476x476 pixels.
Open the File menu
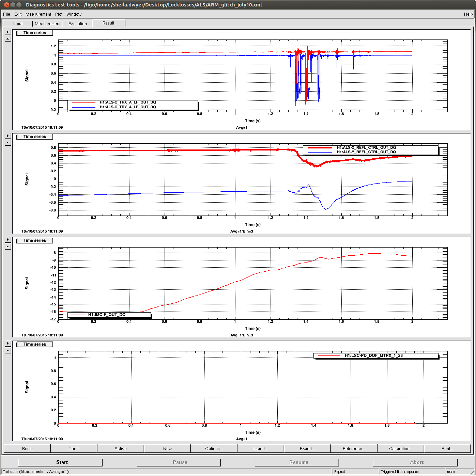click(6, 14)
